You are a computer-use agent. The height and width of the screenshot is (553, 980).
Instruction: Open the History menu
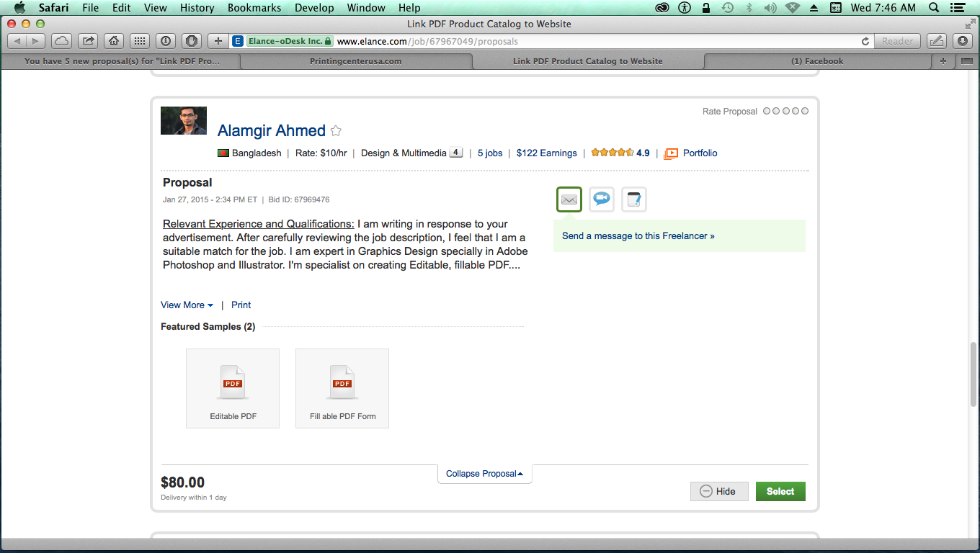tap(197, 8)
